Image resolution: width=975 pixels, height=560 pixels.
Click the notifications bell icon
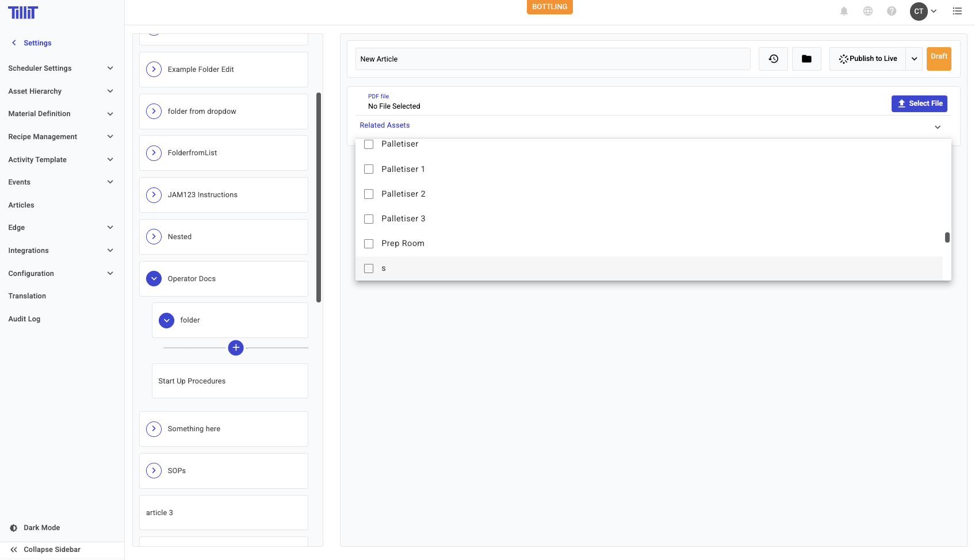(x=844, y=11)
